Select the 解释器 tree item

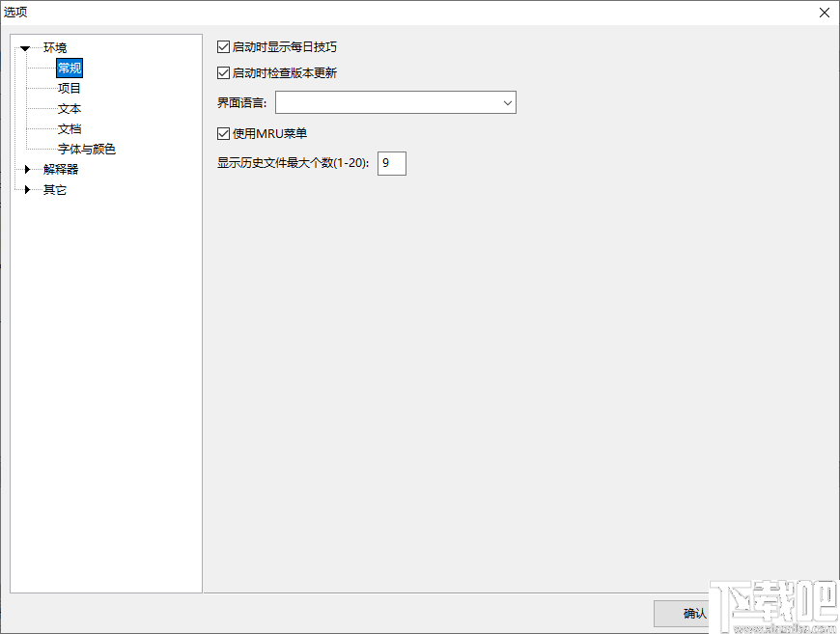(x=60, y=169)
